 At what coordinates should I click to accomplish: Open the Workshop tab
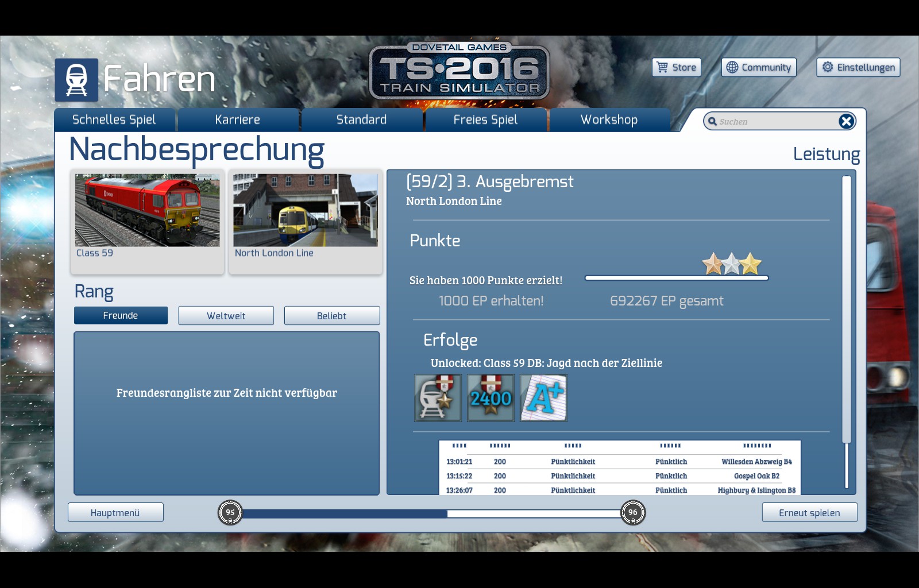click(609, 119)
